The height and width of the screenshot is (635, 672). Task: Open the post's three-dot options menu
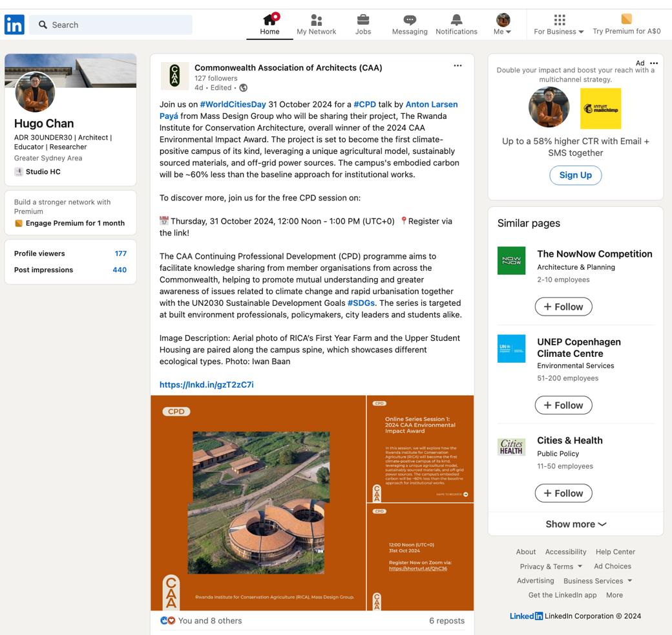pyautogui.click(x=457, y=65)
